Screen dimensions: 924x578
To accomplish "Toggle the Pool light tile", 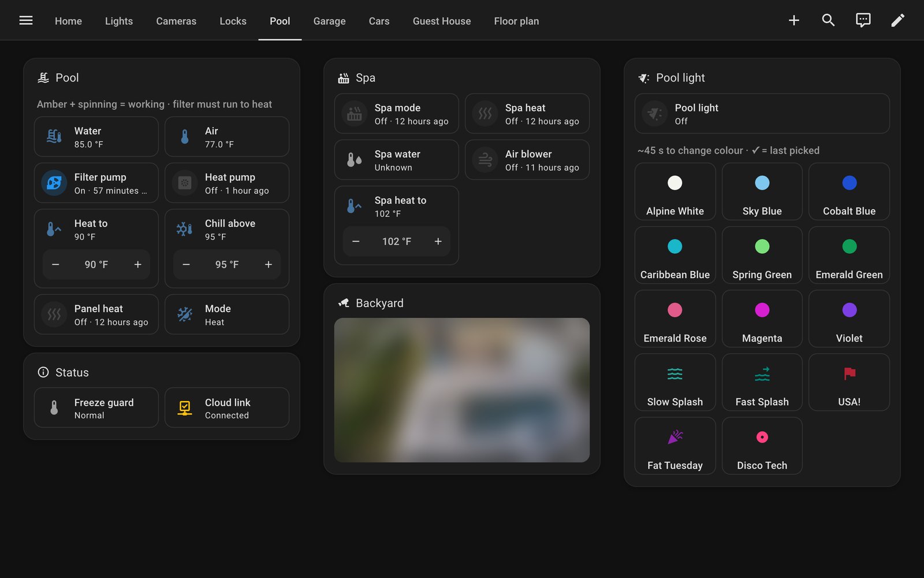I will [762, 114].
